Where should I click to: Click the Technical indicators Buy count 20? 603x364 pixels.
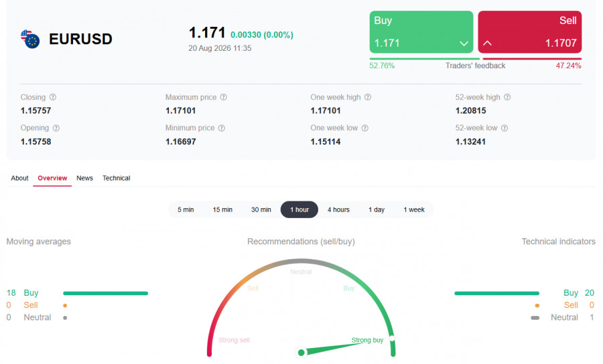coord(590,293)
